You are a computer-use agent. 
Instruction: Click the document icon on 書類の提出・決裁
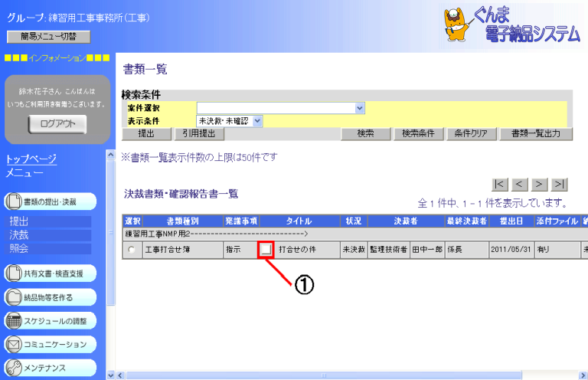click(14, 201)
